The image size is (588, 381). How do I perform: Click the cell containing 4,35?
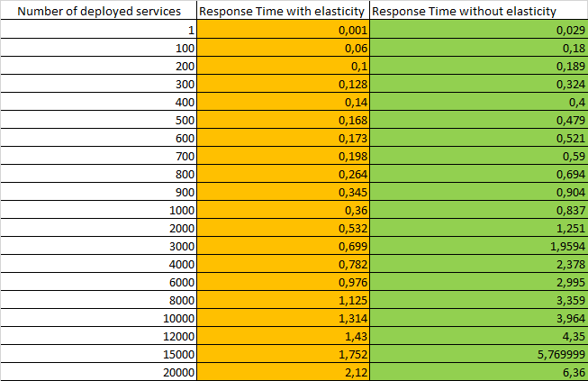click(479, 335)
